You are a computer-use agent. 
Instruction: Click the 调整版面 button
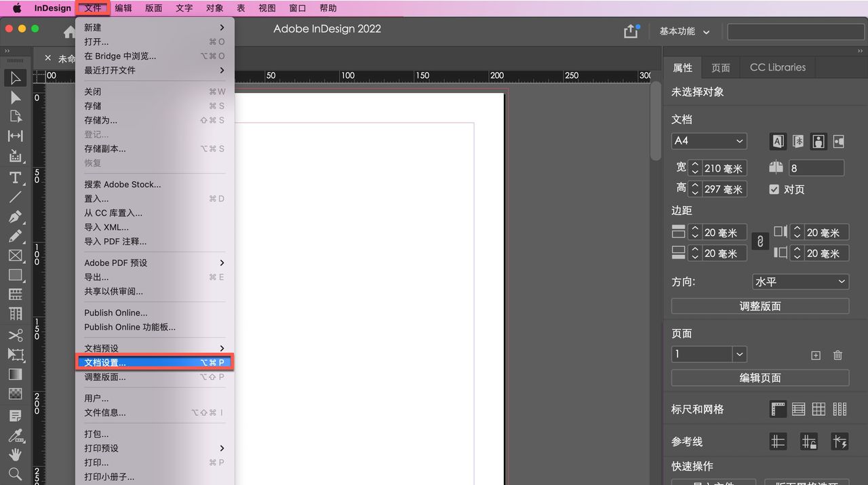click(760, 306)
